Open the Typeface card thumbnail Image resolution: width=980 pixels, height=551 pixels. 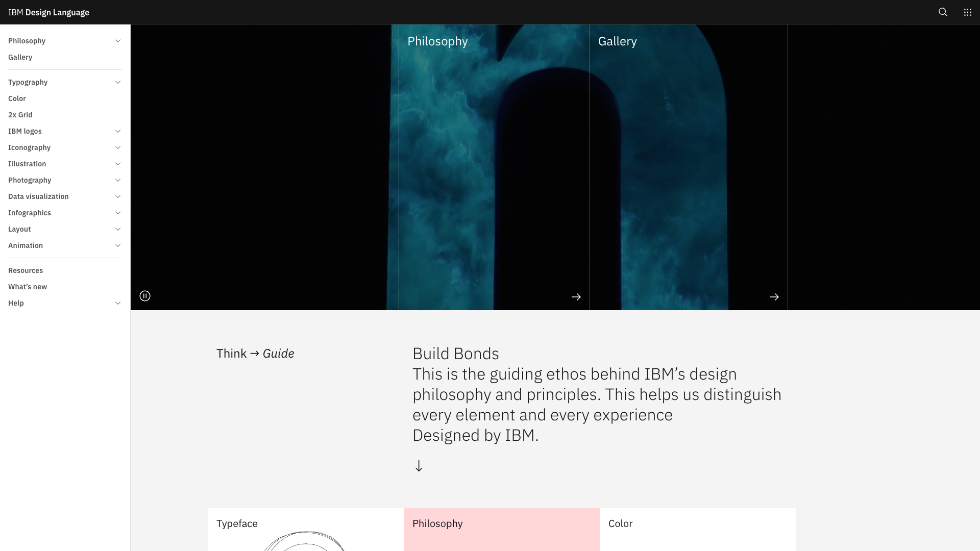pos(306,530)
